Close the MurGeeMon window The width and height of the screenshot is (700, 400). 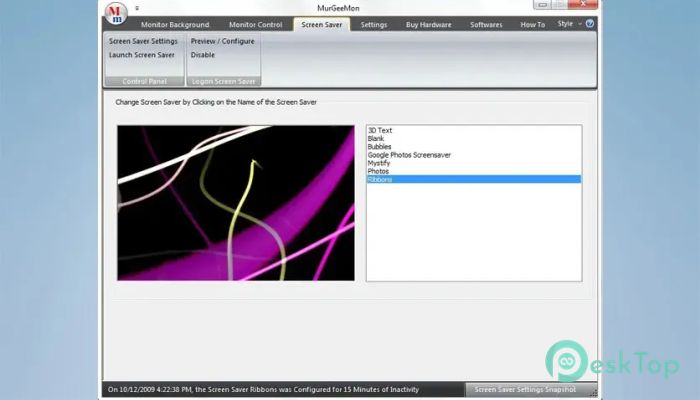coord(583,4)
